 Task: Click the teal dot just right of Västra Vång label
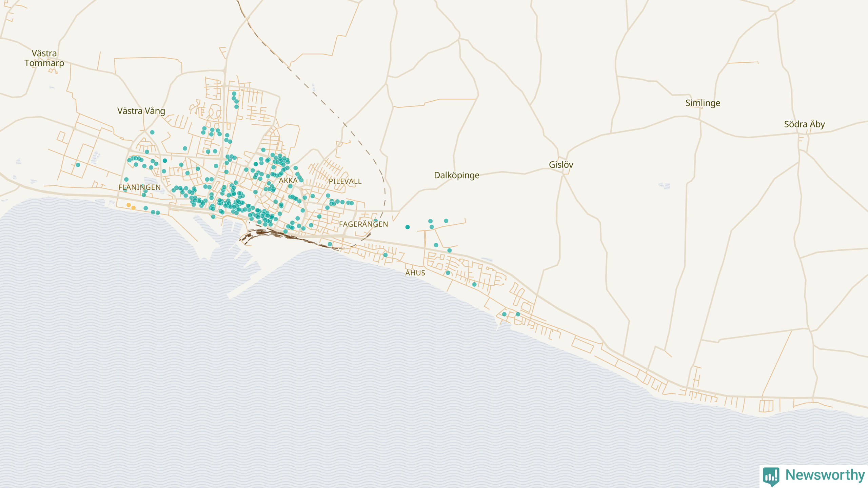coord(152,133)
